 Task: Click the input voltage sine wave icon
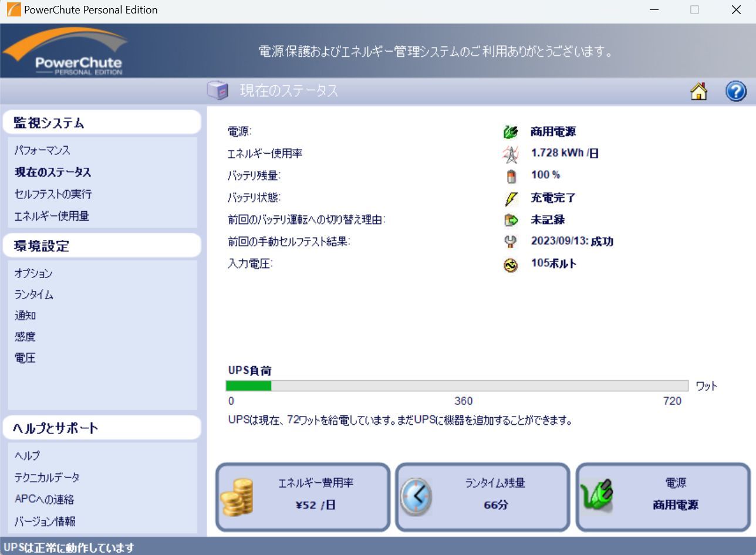click(511, 265)
